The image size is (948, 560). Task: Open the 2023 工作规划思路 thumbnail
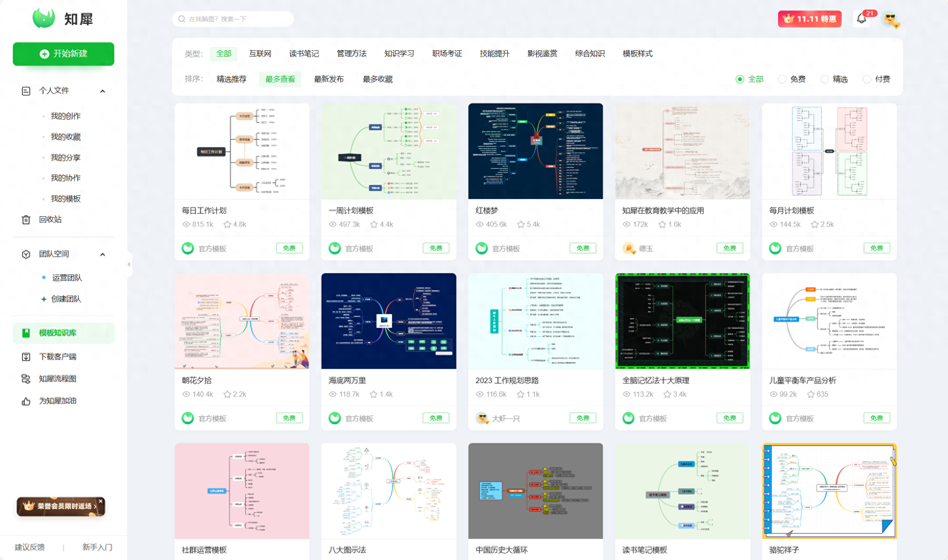point(535,321)
